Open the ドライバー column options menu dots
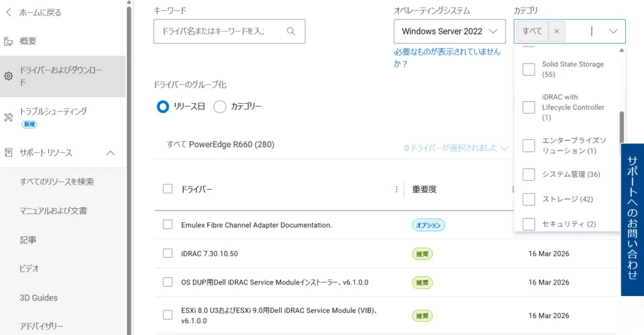This screenshot has width=644, height=335. [396, 189]
